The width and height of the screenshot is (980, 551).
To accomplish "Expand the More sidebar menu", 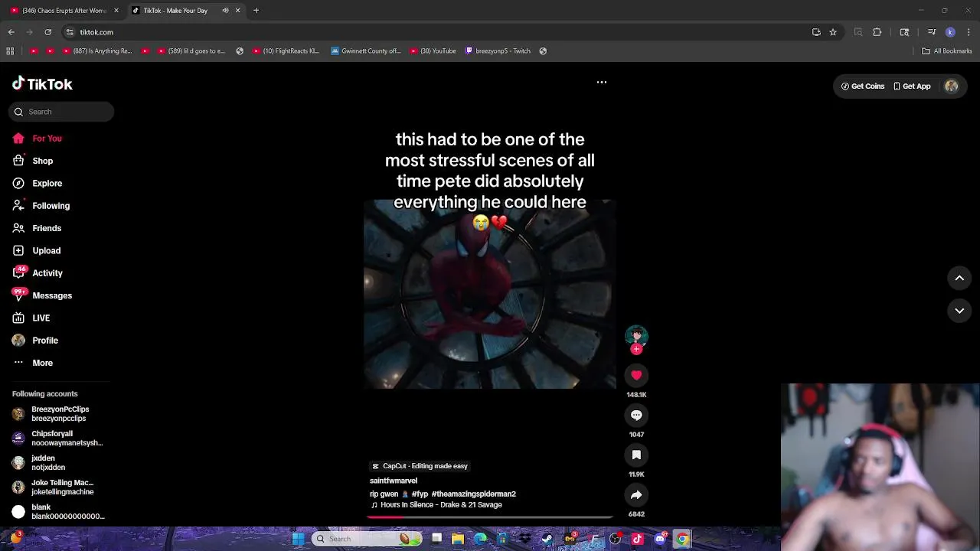I will click(32, 363).
